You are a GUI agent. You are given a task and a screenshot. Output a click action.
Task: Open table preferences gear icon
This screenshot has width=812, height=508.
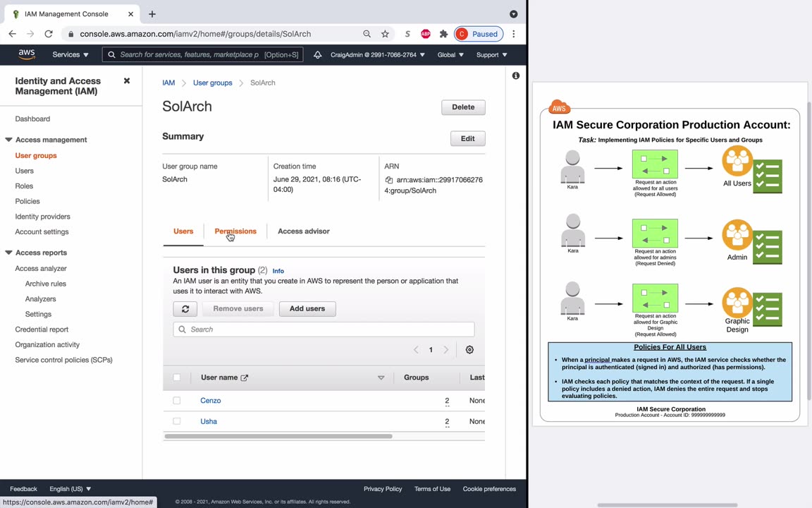point(469,350)
